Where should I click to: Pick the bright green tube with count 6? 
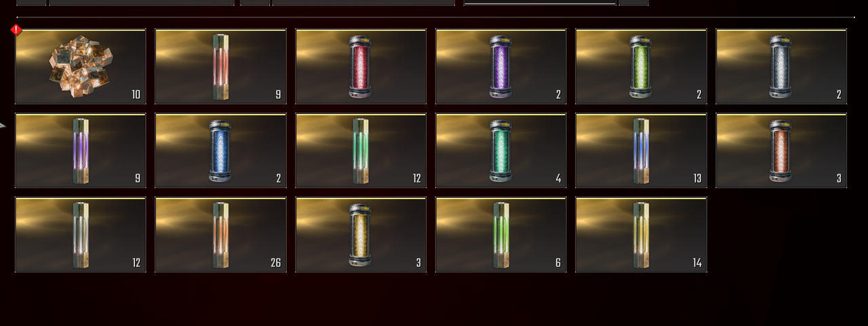coord(500,235)
